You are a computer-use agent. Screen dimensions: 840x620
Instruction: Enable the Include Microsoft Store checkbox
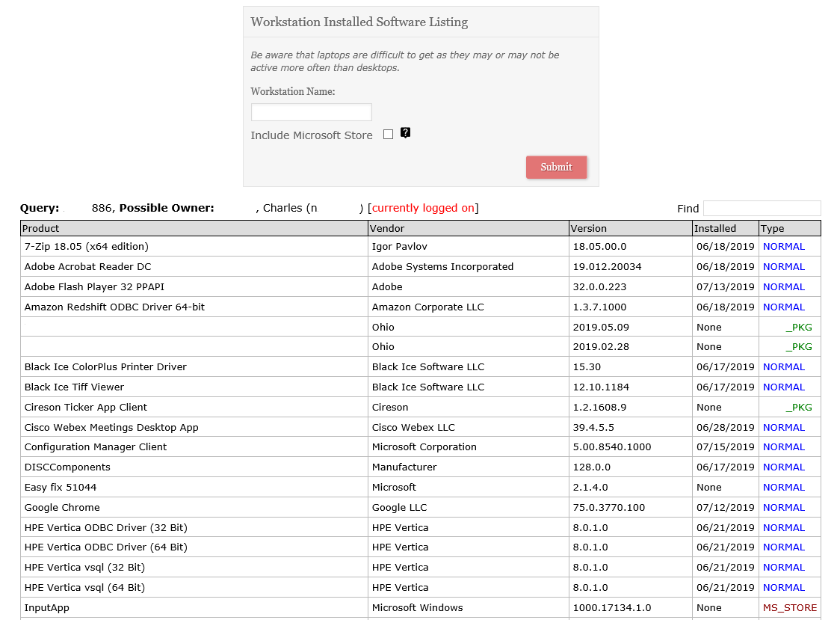[x=388, y=135]
